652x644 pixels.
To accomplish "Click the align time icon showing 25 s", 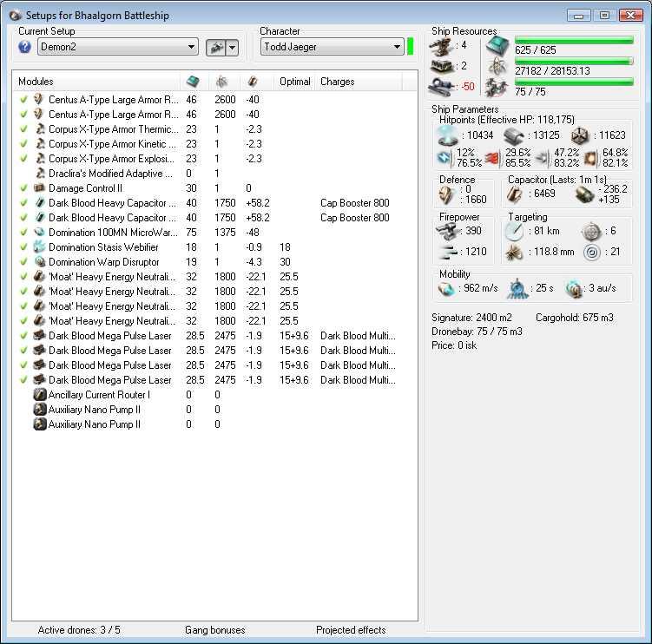I will click(517, 288).
